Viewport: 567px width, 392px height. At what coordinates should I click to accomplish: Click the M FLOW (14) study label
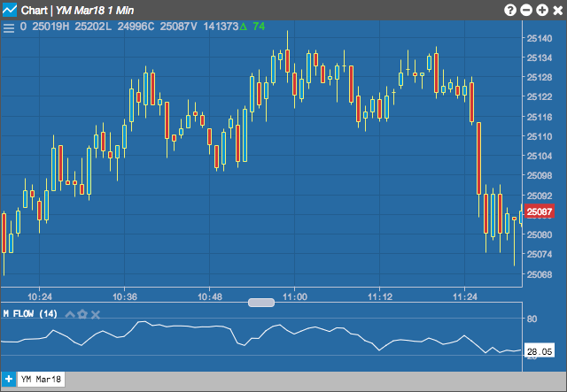[30, 313]
